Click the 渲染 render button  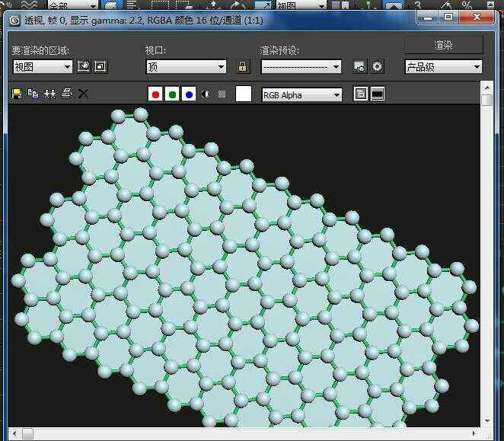pos(443,45)
